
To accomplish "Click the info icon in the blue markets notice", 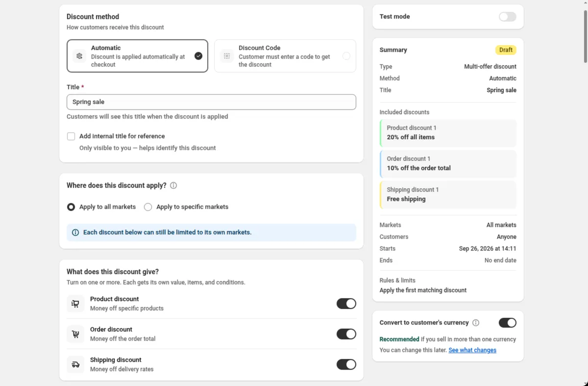I will point(75,232).
